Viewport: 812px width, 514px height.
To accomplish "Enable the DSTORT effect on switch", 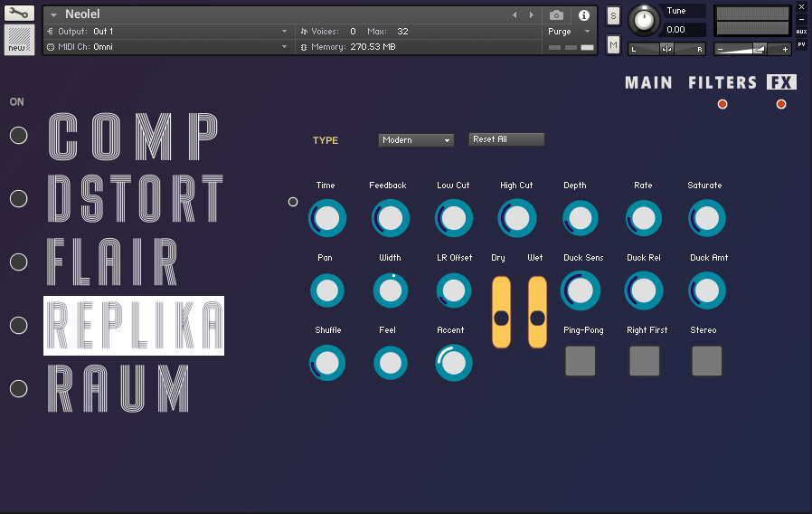I will click(x=19, y=198).
